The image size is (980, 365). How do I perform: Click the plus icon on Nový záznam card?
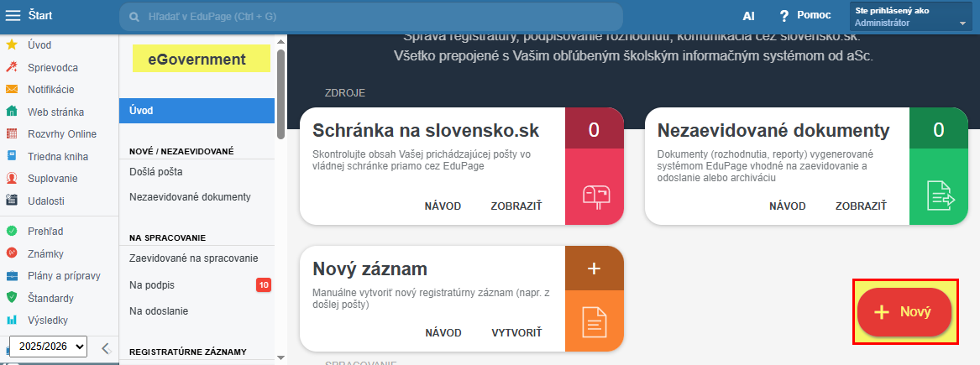point(595,268)
